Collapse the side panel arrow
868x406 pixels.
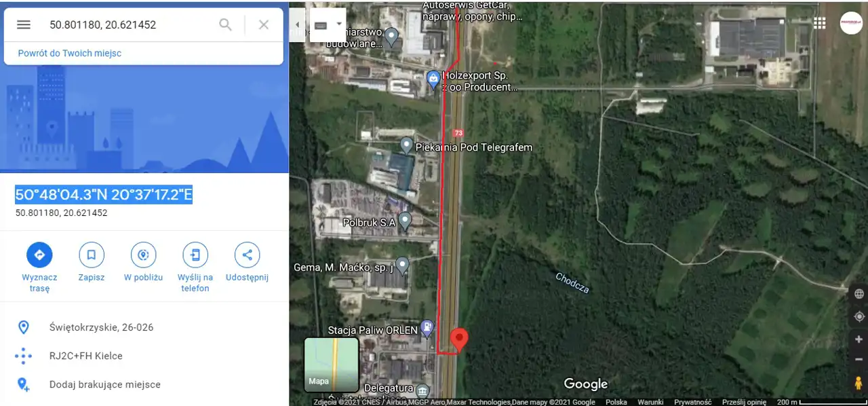[297, 25]
